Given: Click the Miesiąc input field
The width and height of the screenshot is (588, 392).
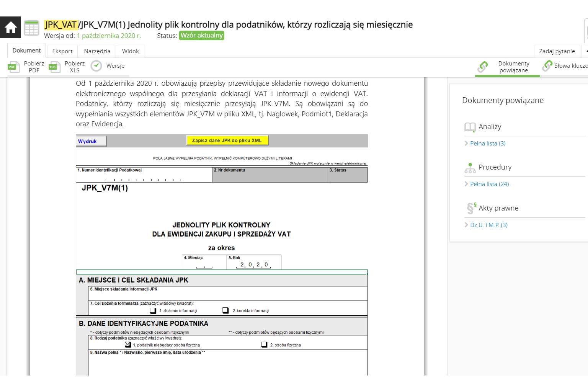Looking at the screenshot, I should tap(204, 265).
